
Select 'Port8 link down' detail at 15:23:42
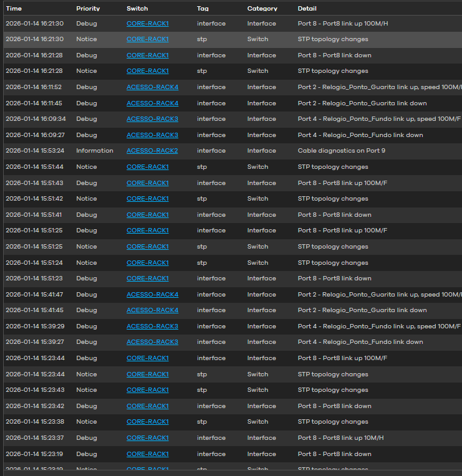334,406
